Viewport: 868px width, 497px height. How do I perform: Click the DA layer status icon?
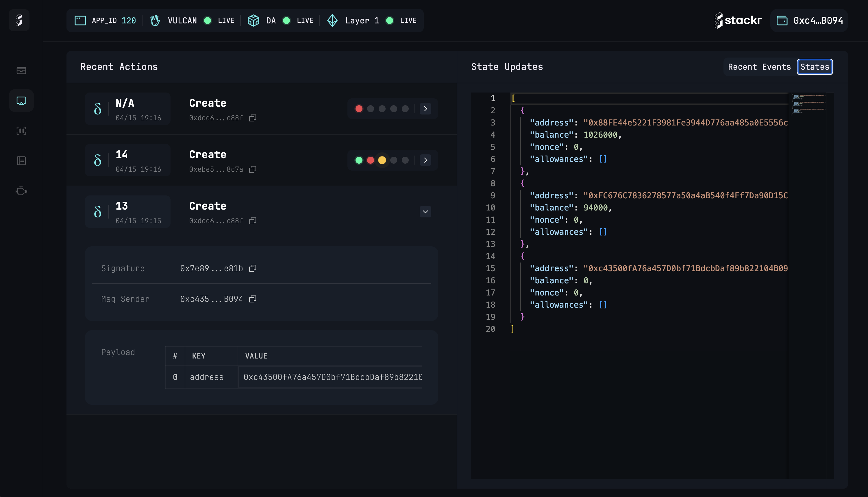(x=287, y=20)
